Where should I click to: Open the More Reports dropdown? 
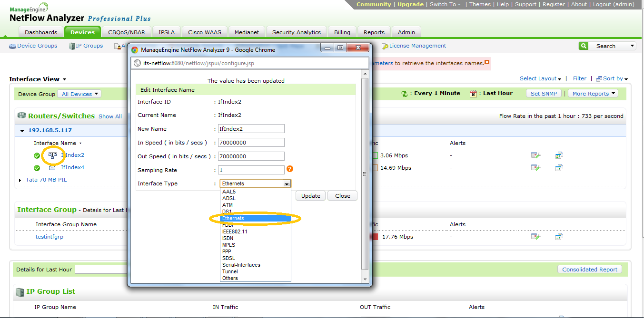coord(593,94)
